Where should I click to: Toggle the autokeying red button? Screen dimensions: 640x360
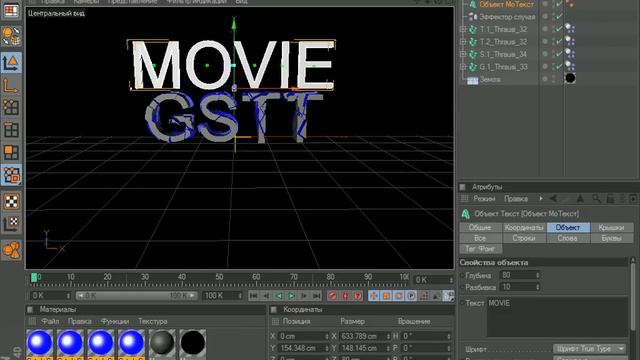[345, 296]
